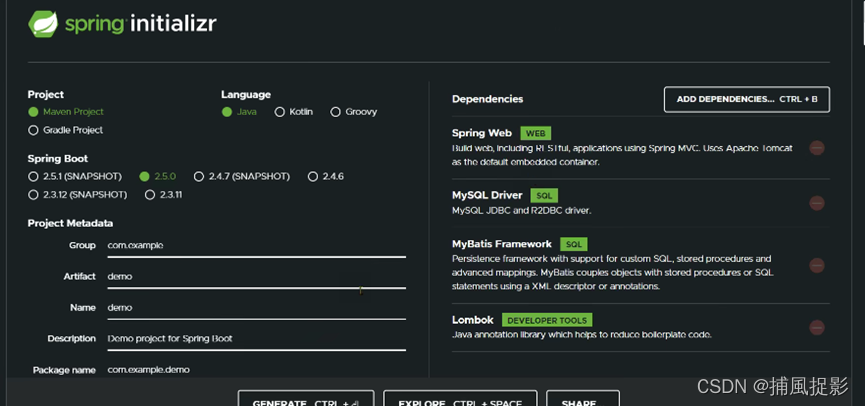This screenshot has width=865, height=406.
Task: Select Gradle Project radio option
Action: pyautogui.click(x=33, y=130)
